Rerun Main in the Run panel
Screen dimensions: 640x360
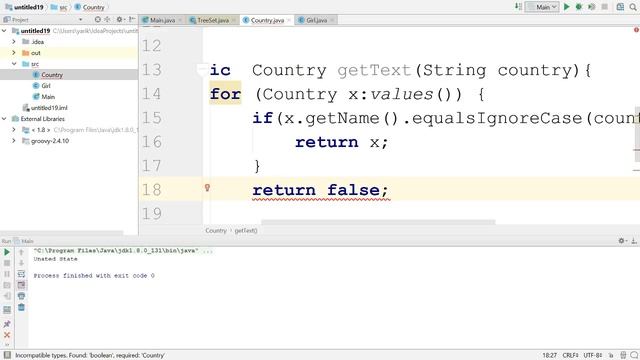[x=7, y=252]
